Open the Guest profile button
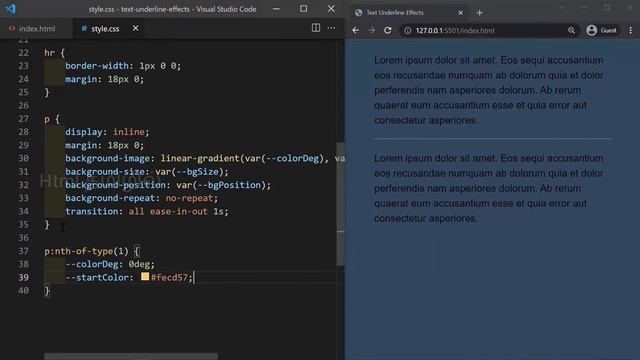The height and width of the screenshot is (360, 640). (602, 30)
